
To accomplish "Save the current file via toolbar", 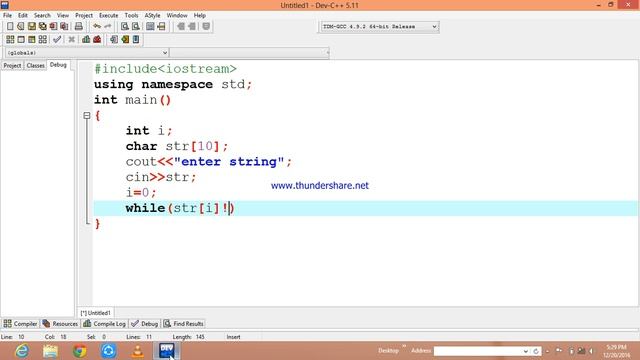I will click(32, 27).
